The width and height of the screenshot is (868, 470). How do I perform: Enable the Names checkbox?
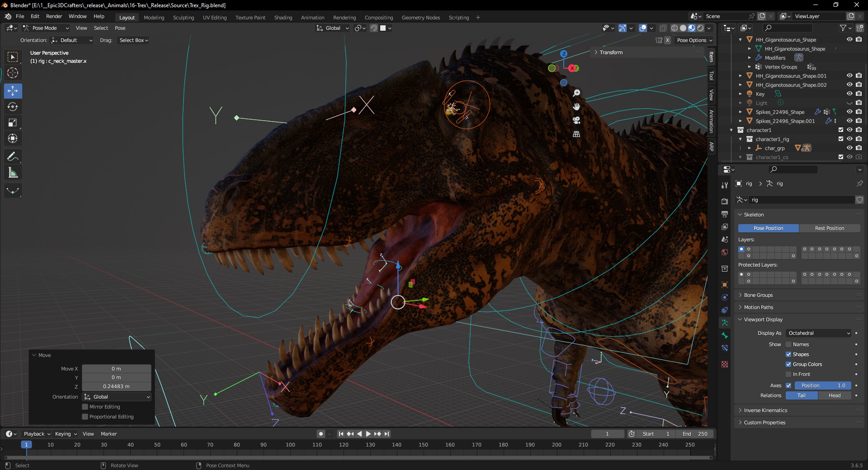(788, 344)
